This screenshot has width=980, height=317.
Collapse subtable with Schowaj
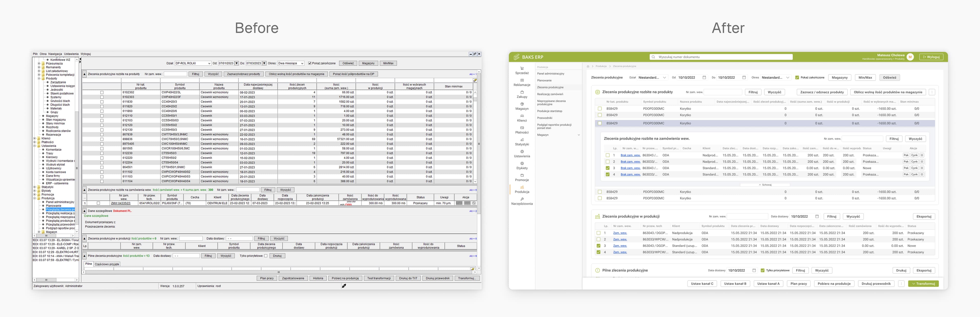765,185
